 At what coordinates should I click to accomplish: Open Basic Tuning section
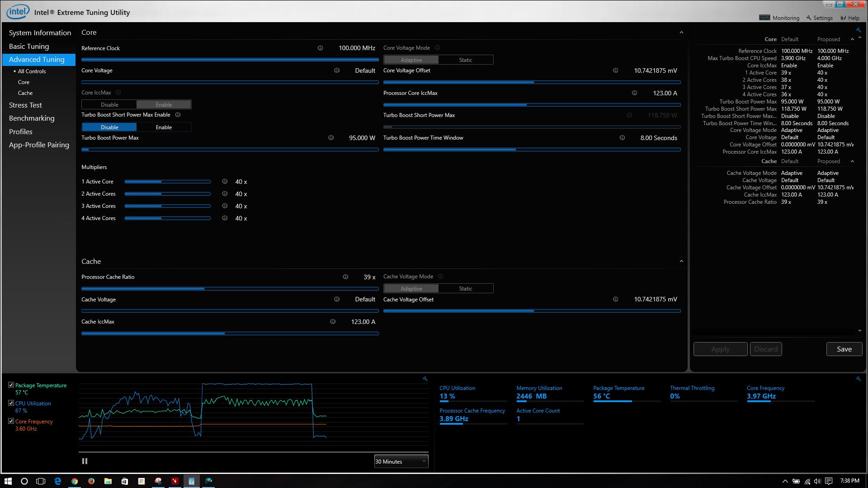[x=29, y=47]
